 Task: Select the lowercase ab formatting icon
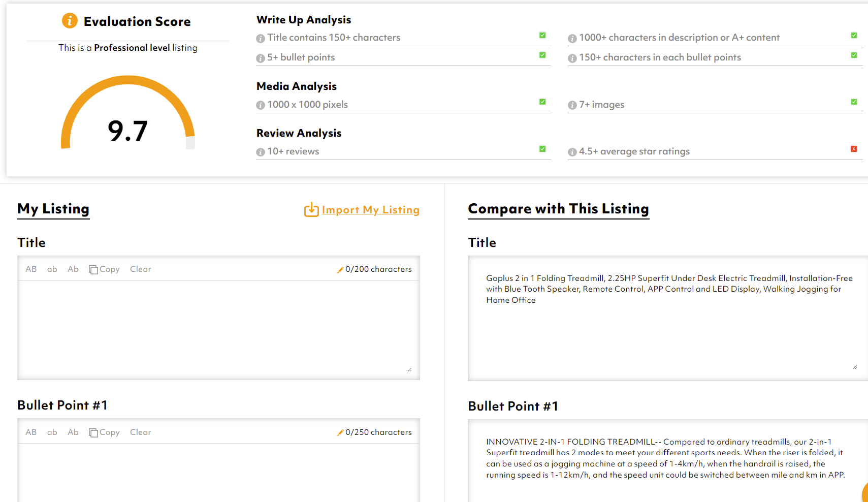pos(52,269)
